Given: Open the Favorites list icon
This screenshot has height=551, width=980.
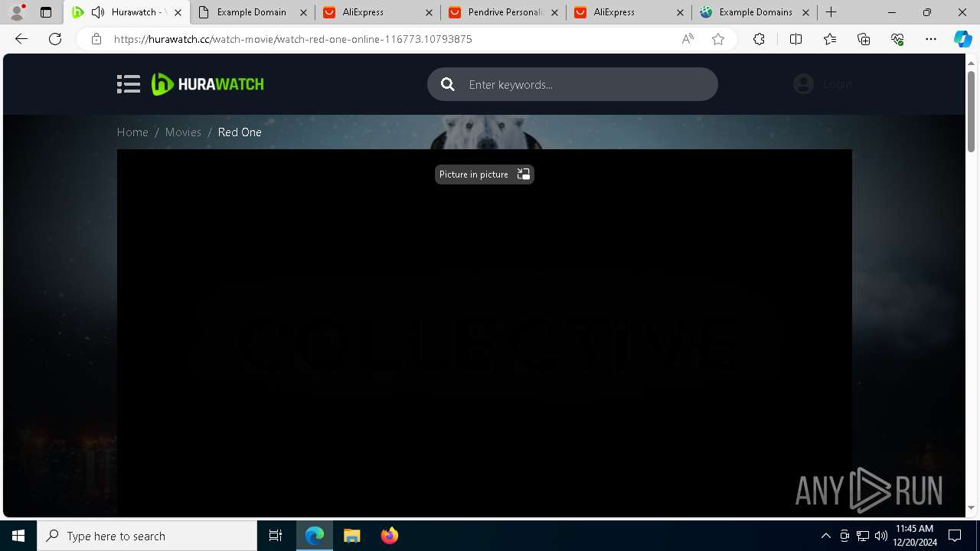Looking at the screenshot, I should 830,39.
